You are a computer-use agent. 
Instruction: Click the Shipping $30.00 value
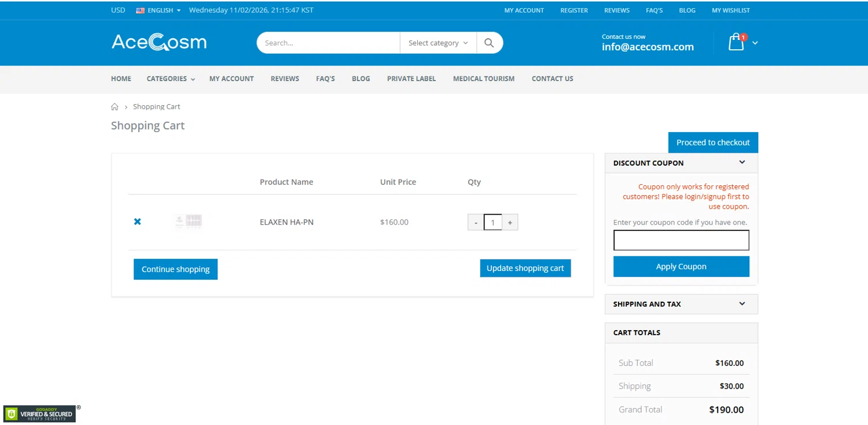pyautogui.click(x=731, y=386)
